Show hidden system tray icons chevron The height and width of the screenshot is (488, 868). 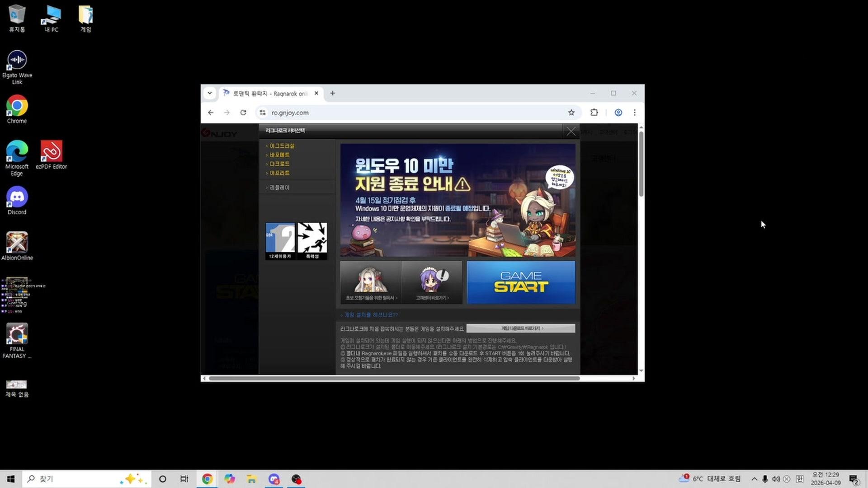[754, 479]
